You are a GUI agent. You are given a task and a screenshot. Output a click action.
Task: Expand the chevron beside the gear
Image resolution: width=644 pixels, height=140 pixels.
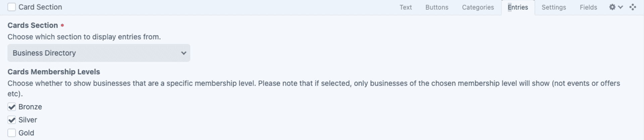click(621, 7)
